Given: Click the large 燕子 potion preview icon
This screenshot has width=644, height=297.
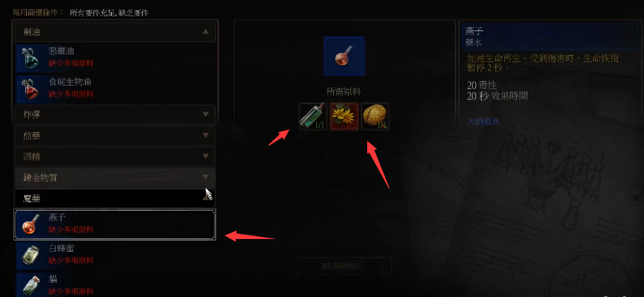Looking at the screenshot, I should click(344, 57).
